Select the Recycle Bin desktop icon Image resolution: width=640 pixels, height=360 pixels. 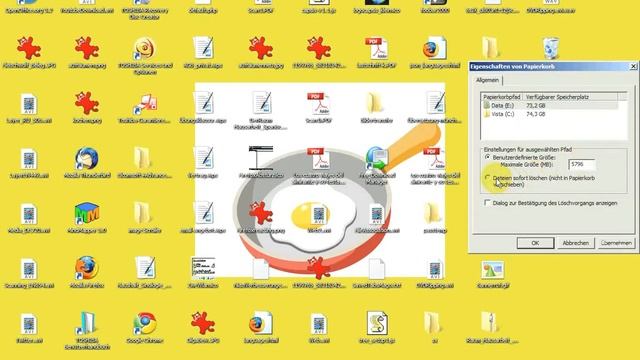551,48
